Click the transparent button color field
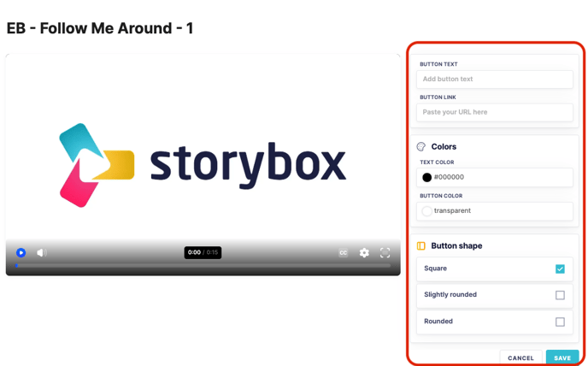The image size is (588, 366). [494, 211]
